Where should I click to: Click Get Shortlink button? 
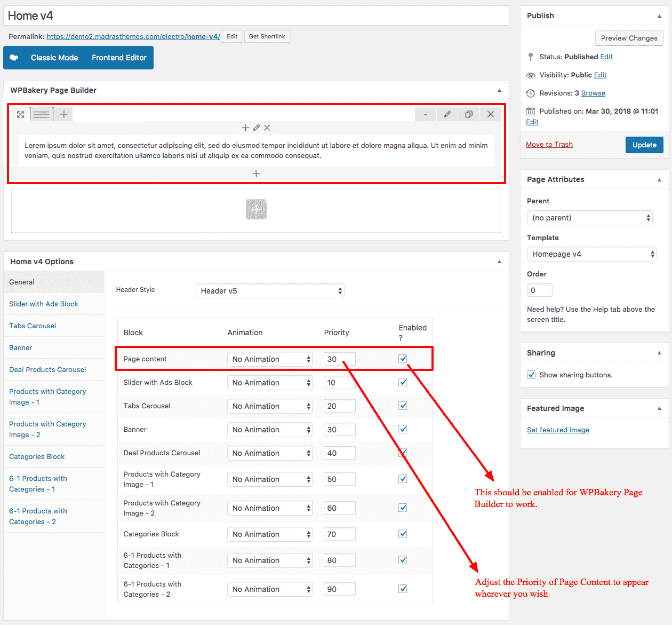coord(267,36)
